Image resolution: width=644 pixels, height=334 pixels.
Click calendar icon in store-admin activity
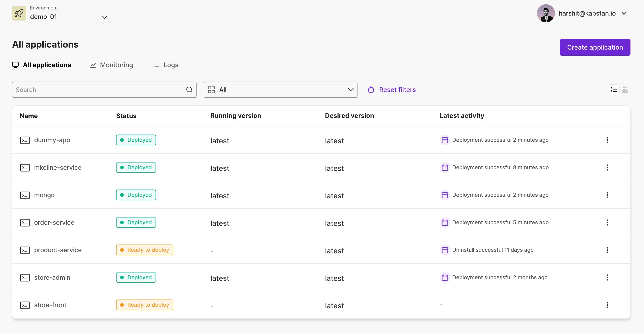coord(445,277)
